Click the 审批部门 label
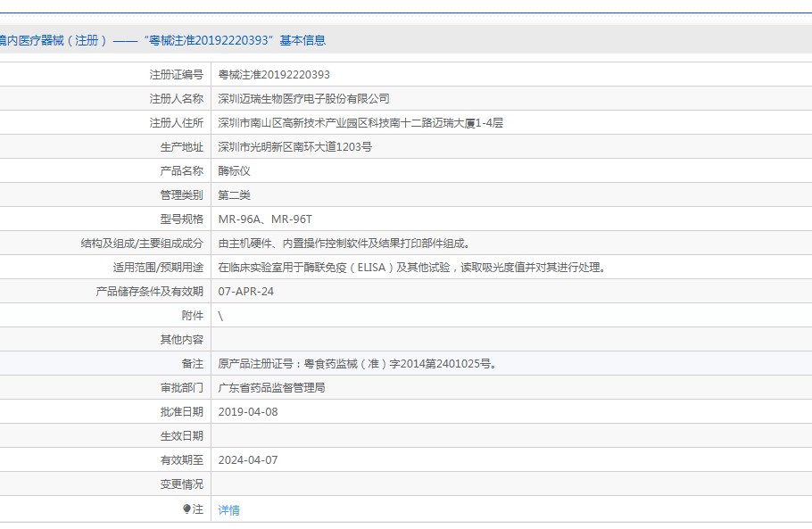The image size is (812, 529). 182,388
